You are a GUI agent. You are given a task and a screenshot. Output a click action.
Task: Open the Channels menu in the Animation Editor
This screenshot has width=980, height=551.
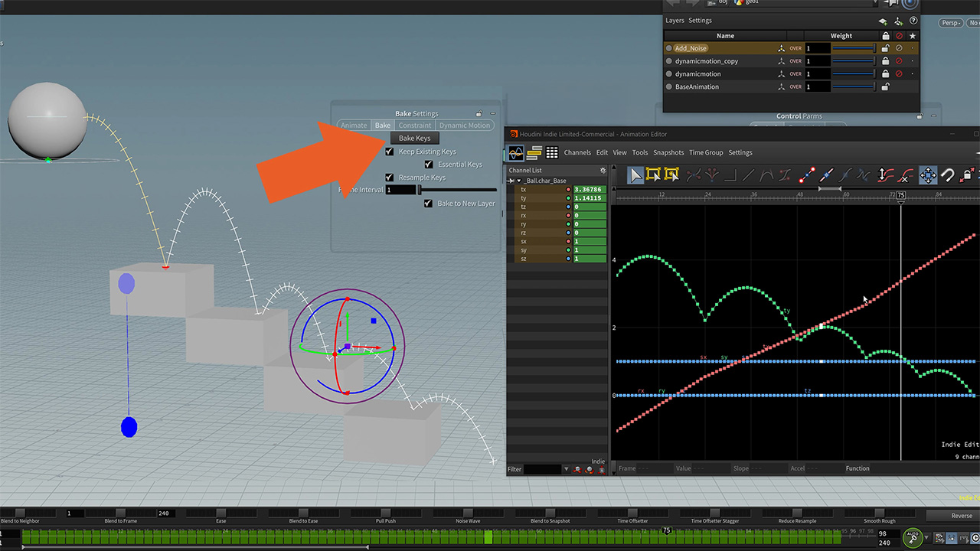(x=577, y=152)
